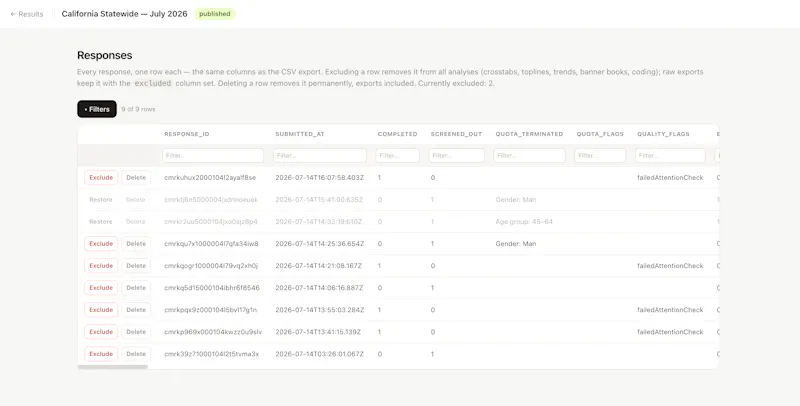Delete the response submitted at 16:07:58
The height and width of the screenshot is (406, 800).
tap(136, 177)
